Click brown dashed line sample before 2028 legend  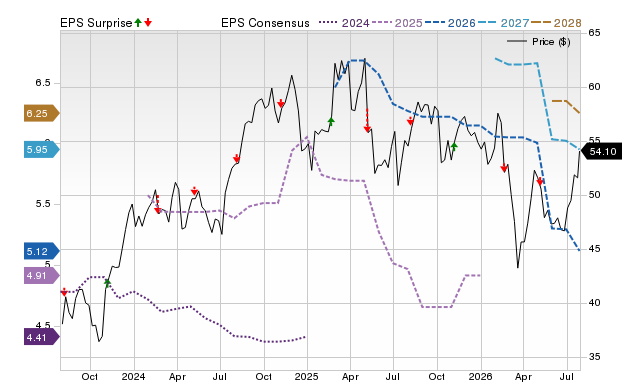[541, 23]
